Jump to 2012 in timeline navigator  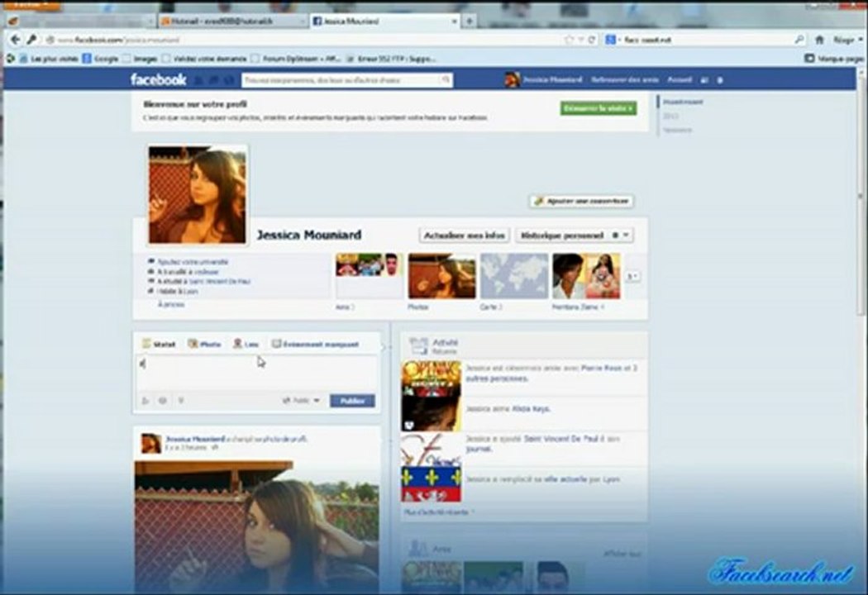pyautogui.click(x=670, y=116)
